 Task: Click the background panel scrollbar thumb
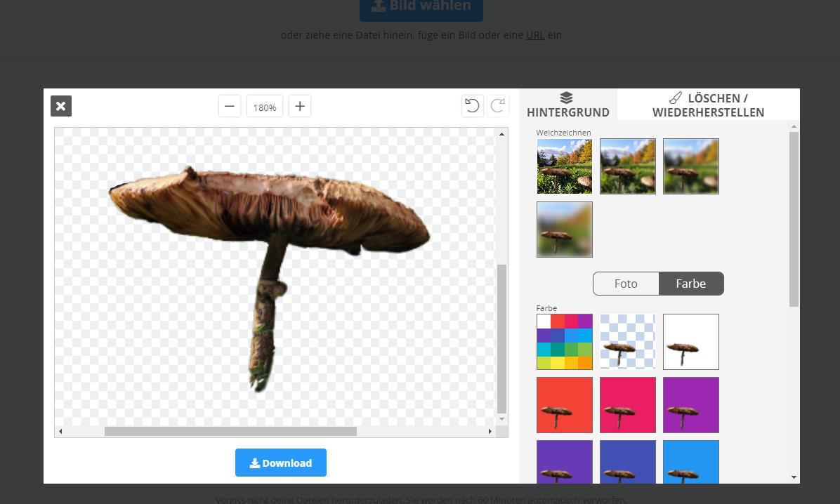[x=794, y=220]
